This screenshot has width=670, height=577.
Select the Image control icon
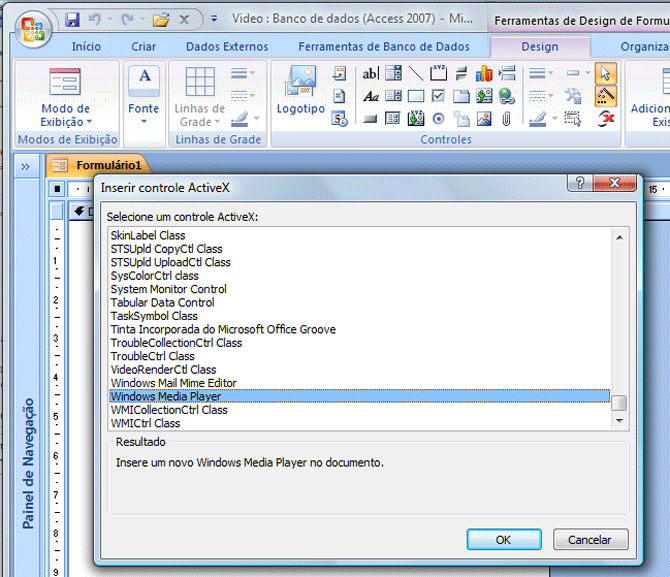click(x=484, y=119)
